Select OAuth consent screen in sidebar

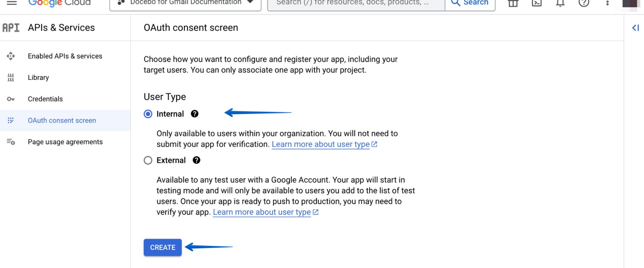[x=65, y=120]
